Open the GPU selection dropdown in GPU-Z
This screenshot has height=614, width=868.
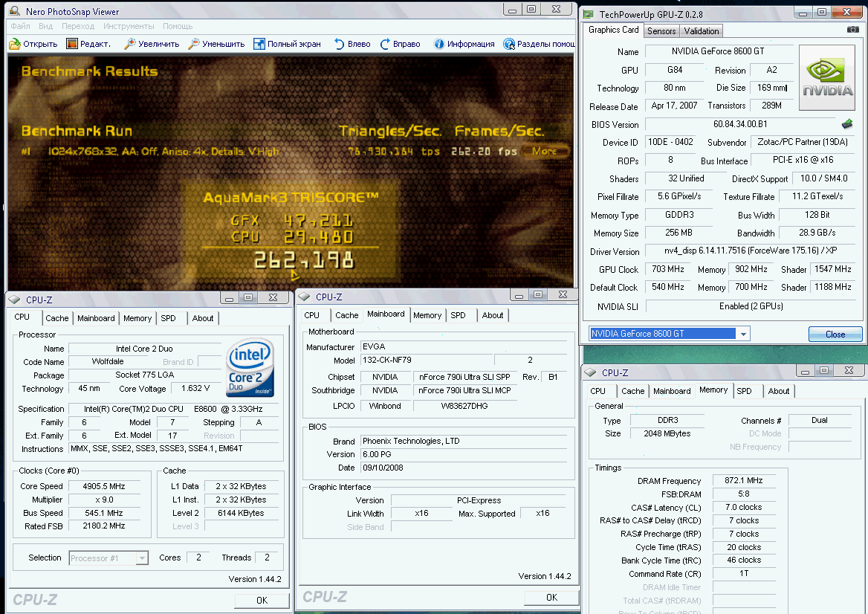point(743,334)
